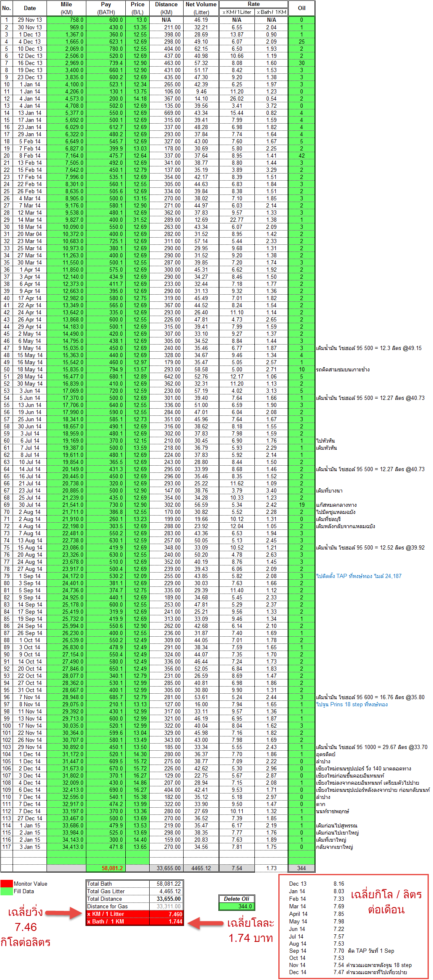Select the note 'กลับจากเขาใหญ่' on row 117
433x980 pixels.
(334, 847)
